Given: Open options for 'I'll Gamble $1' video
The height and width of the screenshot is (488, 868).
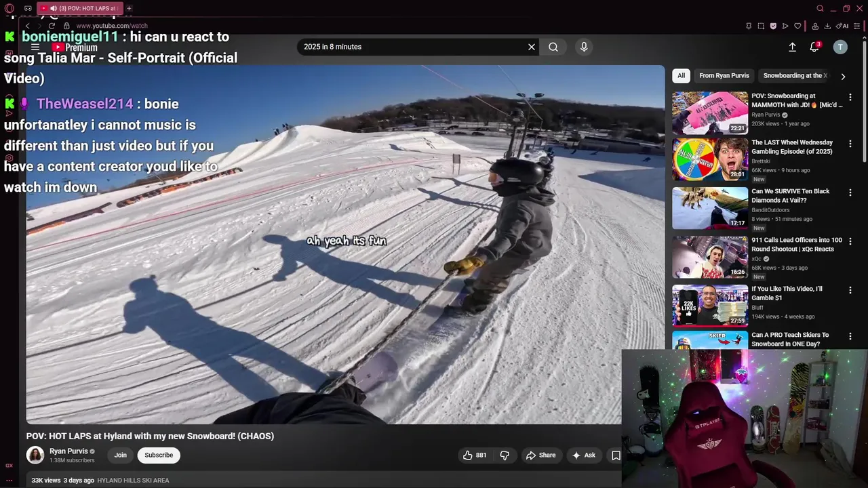Looking at the screenshot, I should pos(850,290).
